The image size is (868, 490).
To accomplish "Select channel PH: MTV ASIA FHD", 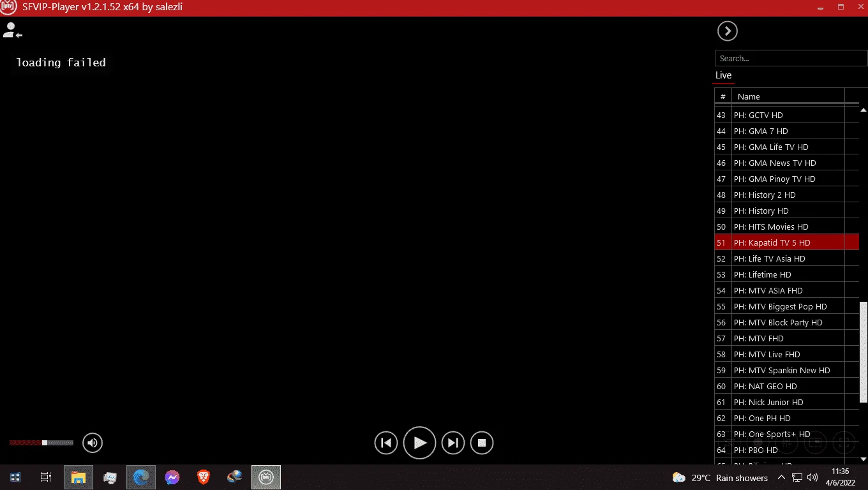I will point(787,291).
